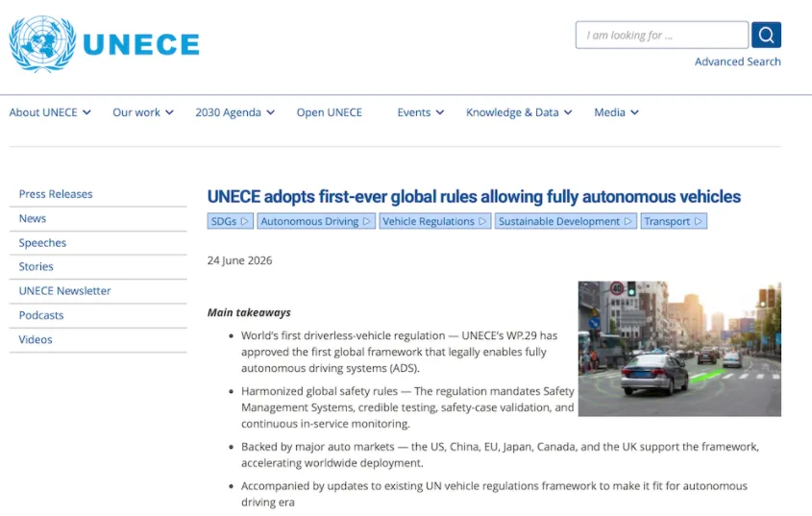Click the magnifier search button

coord(766,35)
